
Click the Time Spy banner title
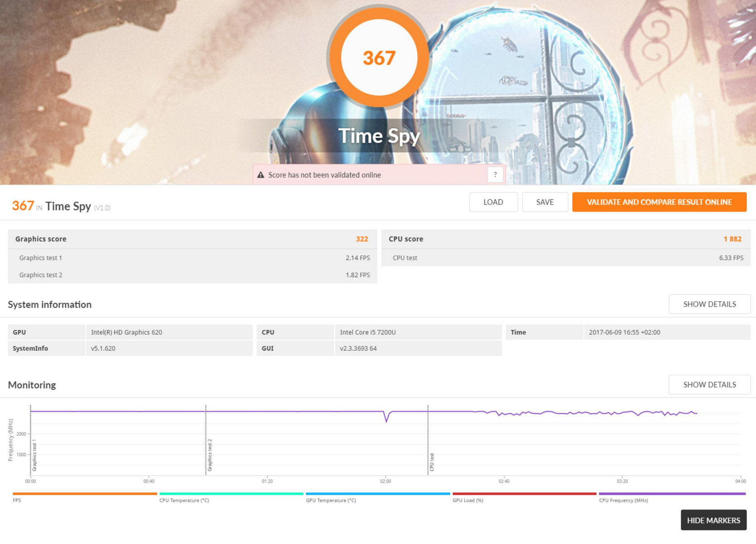click(x=379, y=136)
